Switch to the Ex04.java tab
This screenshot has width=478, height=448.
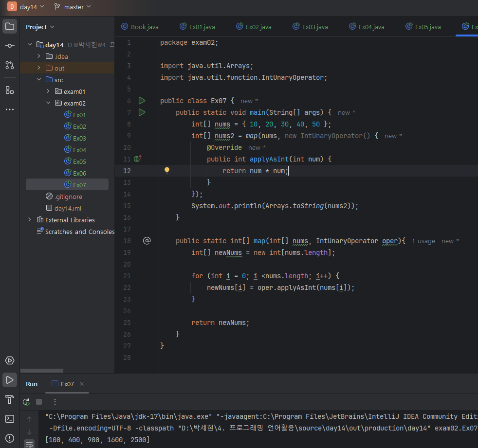tap(367, 27)
